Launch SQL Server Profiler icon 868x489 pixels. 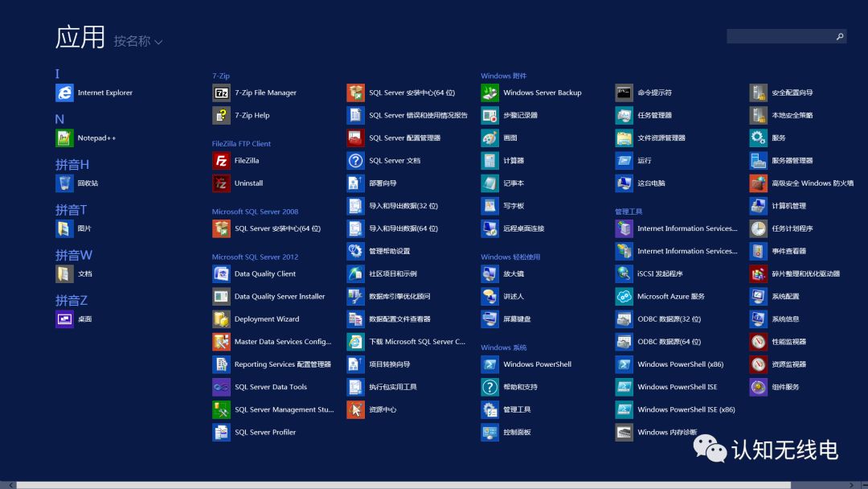point(221,433)
